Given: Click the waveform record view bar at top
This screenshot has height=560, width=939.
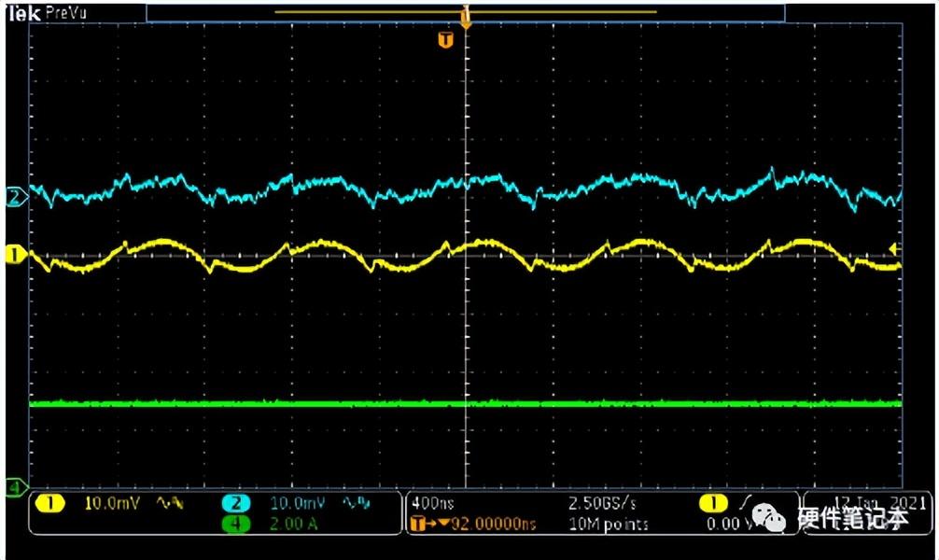Looking at the screenshot, I should click(465, 12).
